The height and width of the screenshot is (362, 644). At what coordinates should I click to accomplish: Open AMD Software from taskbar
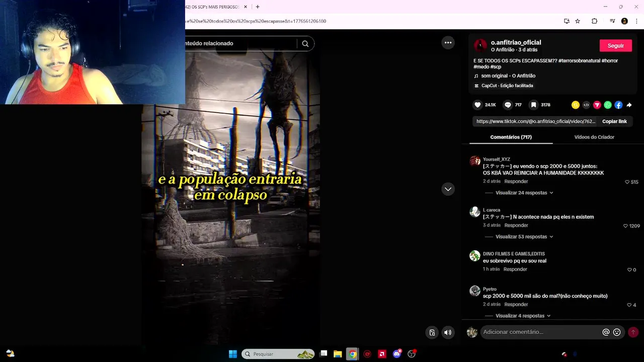382,354
